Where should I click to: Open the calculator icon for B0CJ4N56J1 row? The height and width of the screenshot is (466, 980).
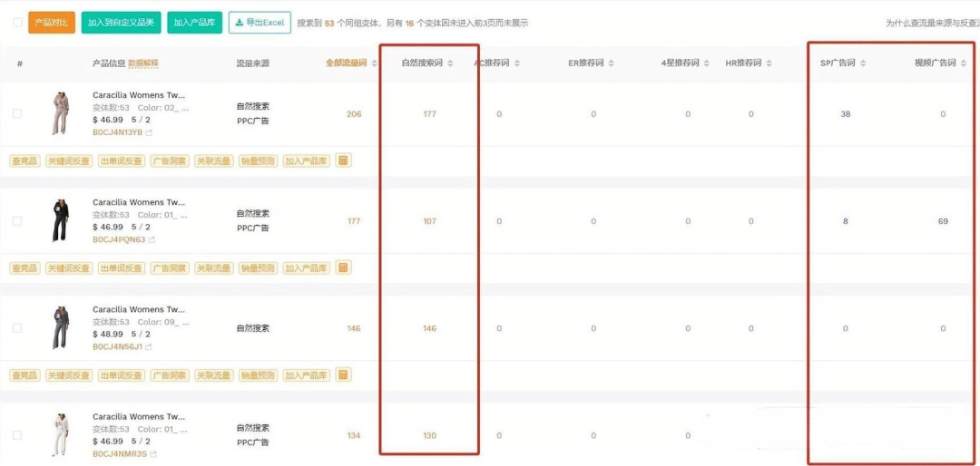(342, 374)
